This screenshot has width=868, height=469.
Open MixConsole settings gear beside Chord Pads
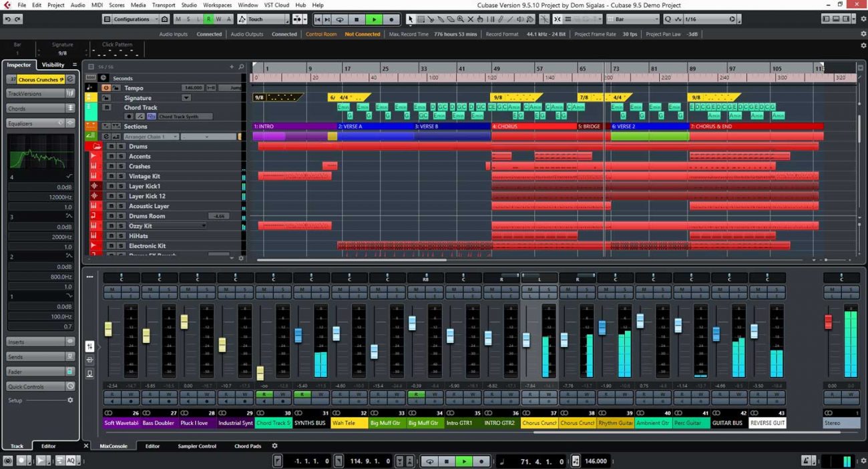(x=274, y=446)
